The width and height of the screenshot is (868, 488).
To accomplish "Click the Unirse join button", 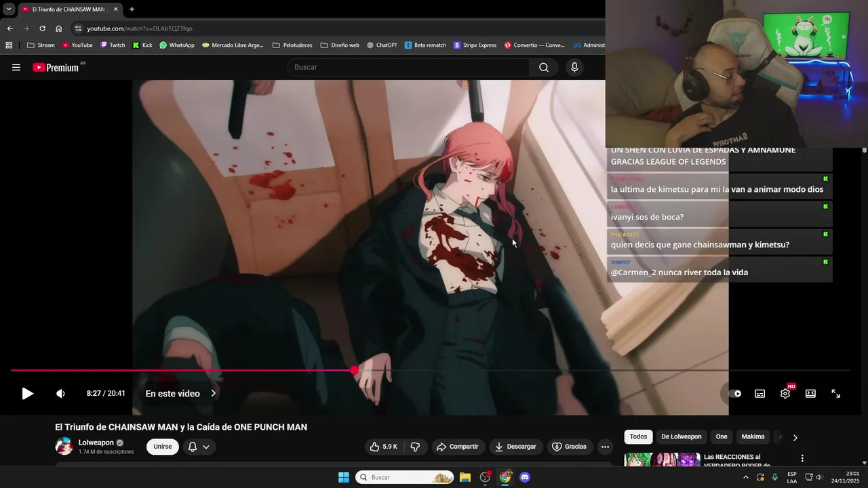I will coord(163,447).
